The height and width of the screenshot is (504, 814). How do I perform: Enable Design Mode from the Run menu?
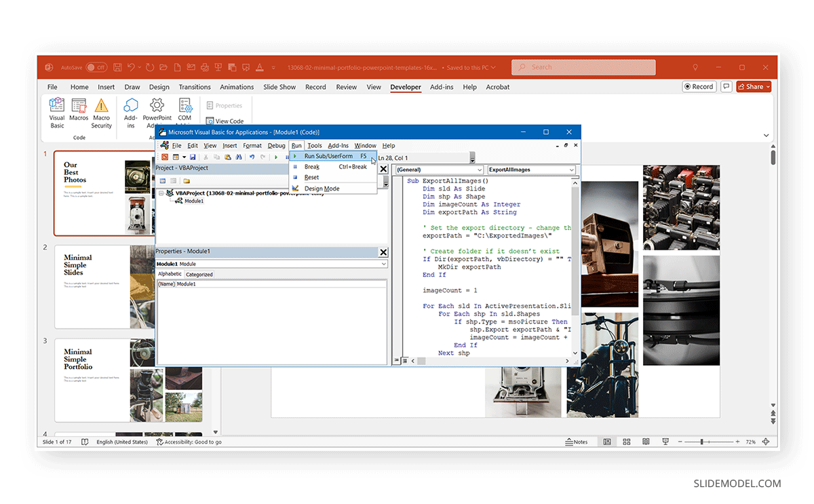coord(322,189)
